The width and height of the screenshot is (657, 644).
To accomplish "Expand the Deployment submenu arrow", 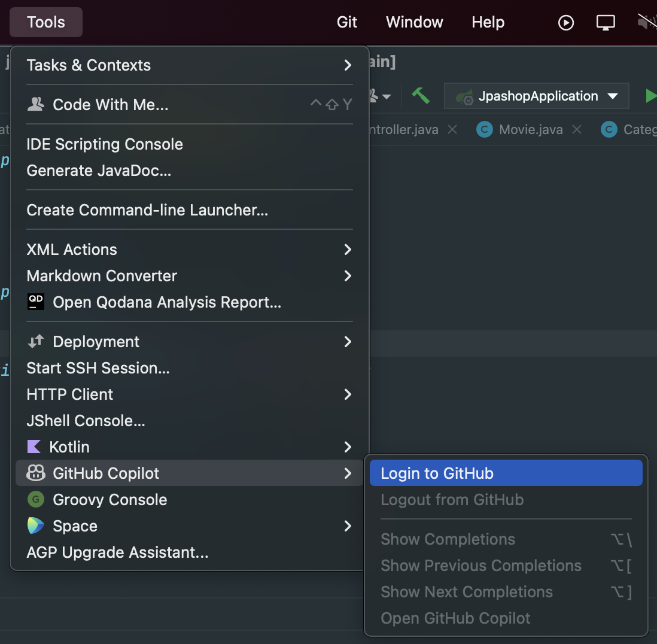I will coord(348,342).
